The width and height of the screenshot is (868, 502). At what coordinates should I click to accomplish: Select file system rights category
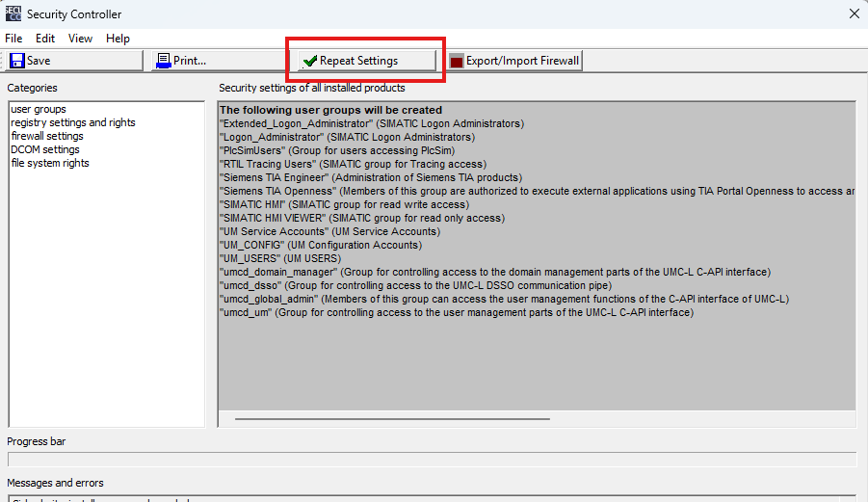(x=50, y=163)
